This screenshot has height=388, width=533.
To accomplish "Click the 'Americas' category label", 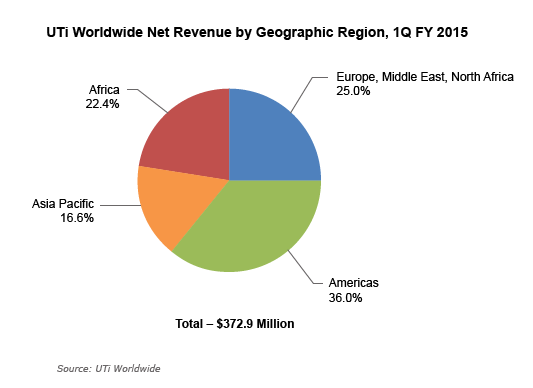I will coord(354,283).
